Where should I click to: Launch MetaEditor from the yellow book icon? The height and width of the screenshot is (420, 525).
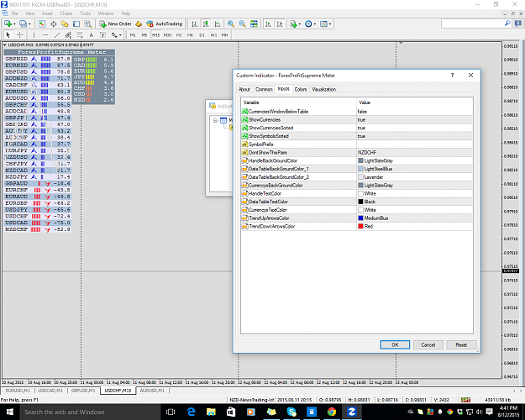click(x=139, y=24)
